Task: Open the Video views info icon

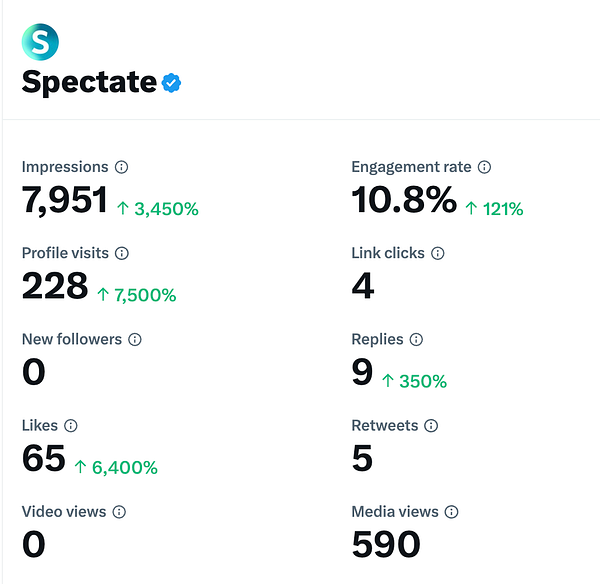Action: pyautogui.click(x=119, y=511)
